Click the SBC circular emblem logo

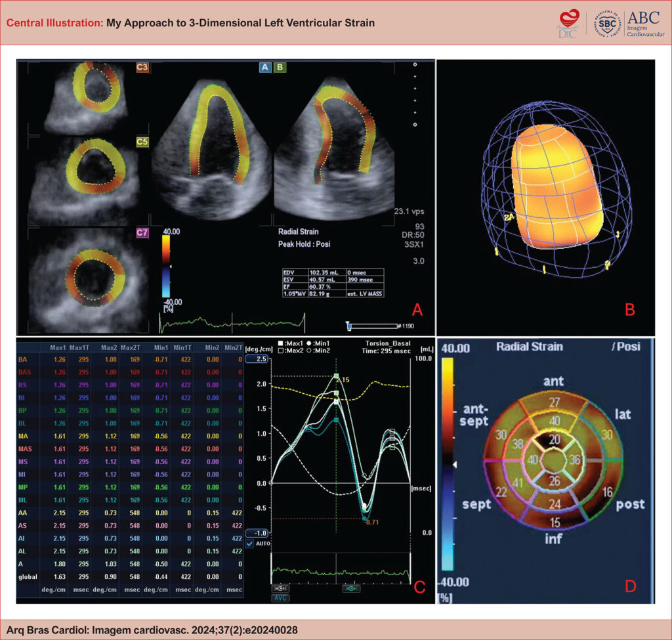pyautogui.click(x=607, y=24)
